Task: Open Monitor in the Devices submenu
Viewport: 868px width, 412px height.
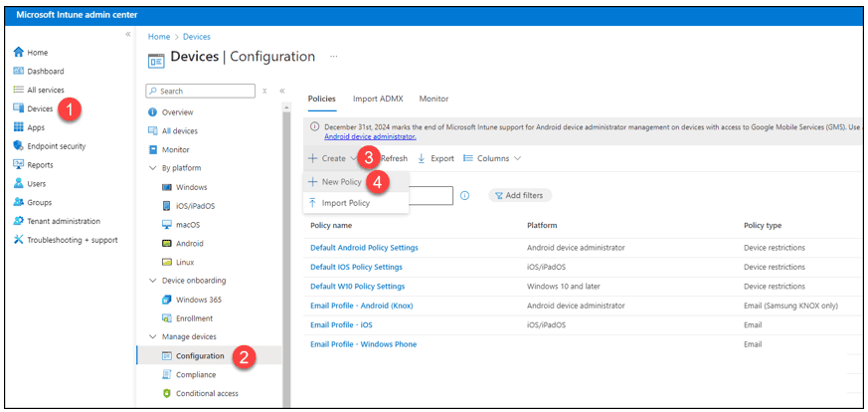Action: coord(169,150)
